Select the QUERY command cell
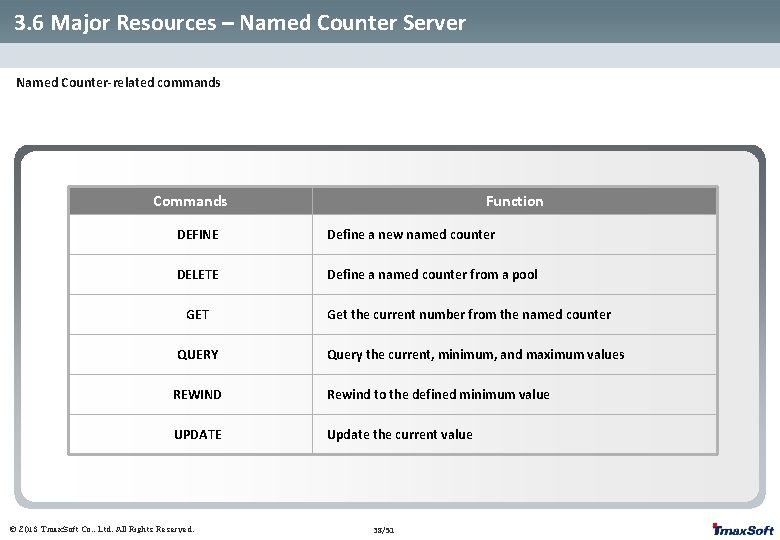This screenshot has width=780, height=540. pos(191,355)
